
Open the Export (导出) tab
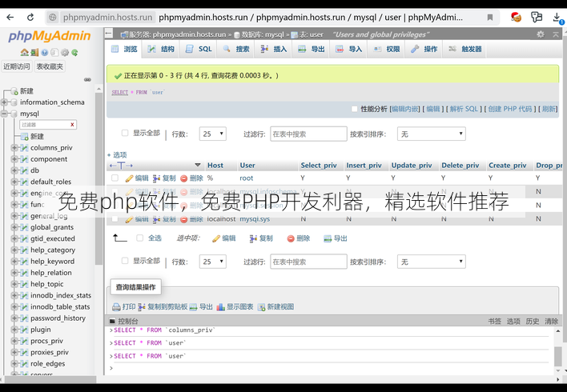point(312,49)
